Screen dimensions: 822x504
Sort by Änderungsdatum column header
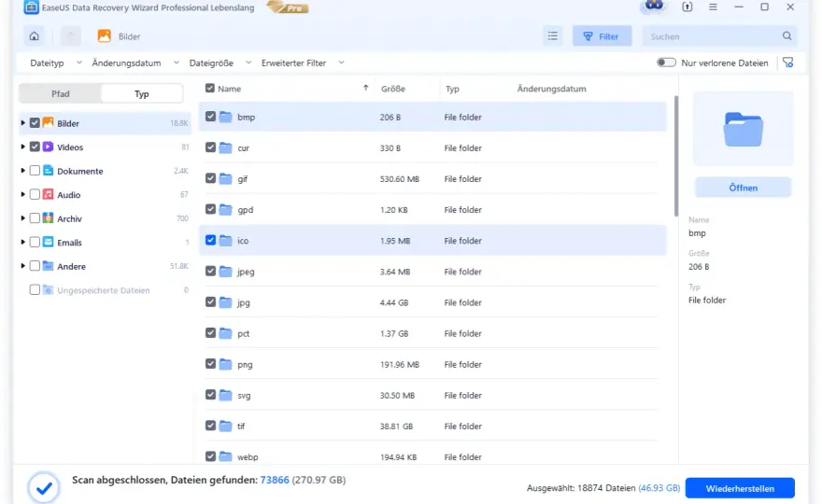551,89
